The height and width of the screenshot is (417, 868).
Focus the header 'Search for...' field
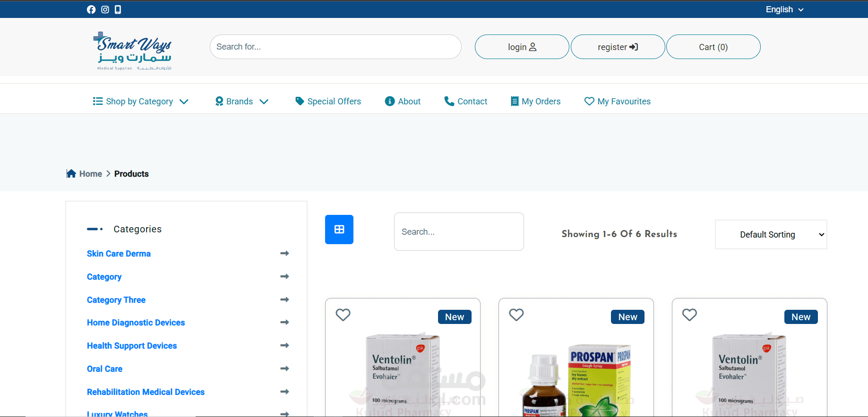point(335,47)
